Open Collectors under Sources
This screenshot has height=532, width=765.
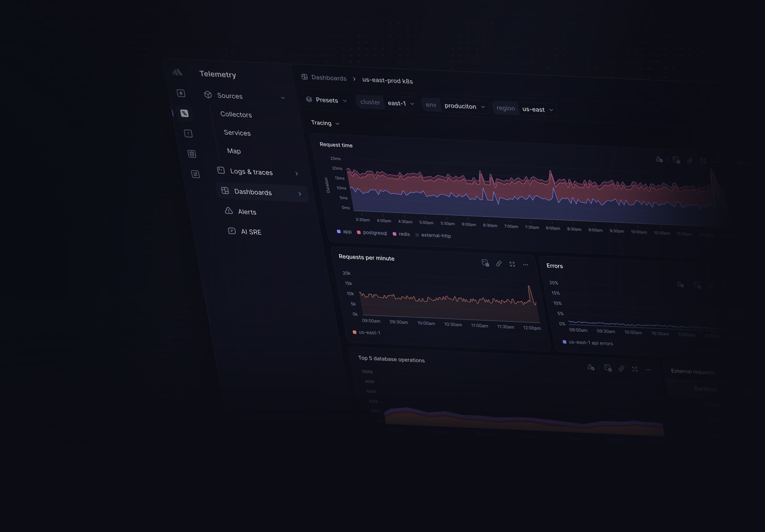(236, 114)
